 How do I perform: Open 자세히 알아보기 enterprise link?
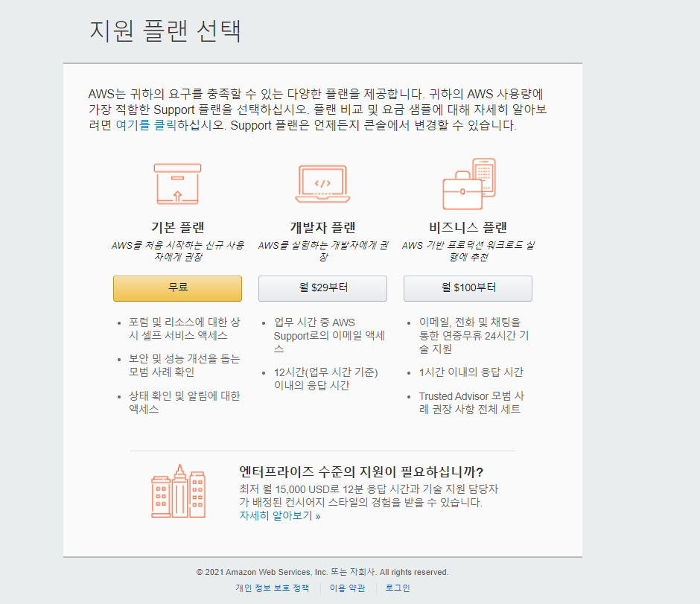280,515
